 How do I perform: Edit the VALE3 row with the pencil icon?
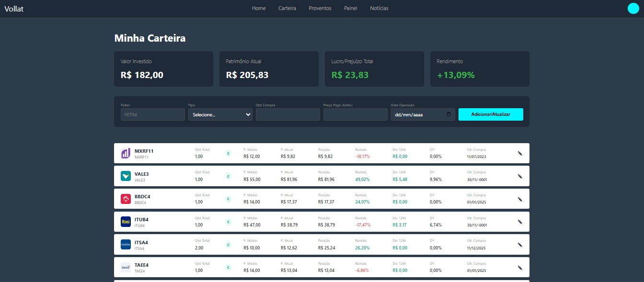tap(520, 176)
